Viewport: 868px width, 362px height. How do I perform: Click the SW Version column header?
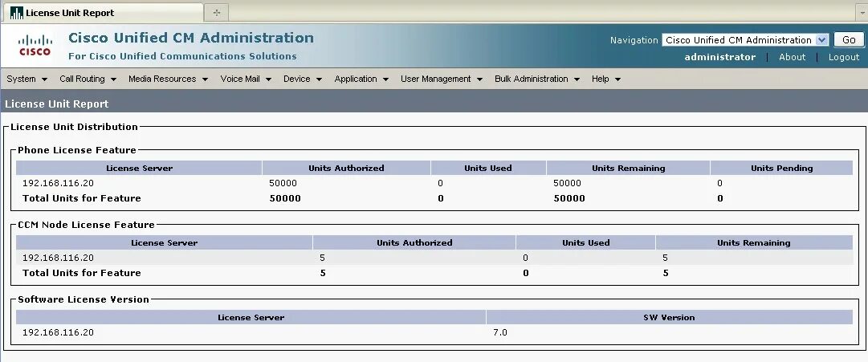click(x=669, y=318)
